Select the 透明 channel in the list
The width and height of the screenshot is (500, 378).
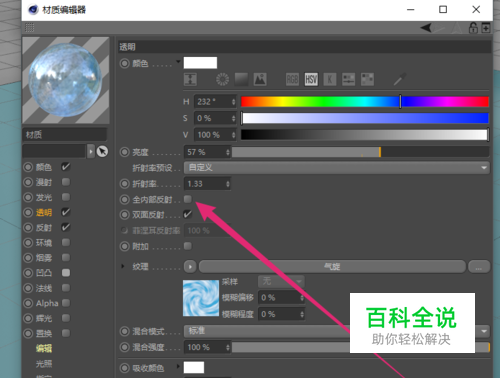pyautogui.click(x=44, y=213)
